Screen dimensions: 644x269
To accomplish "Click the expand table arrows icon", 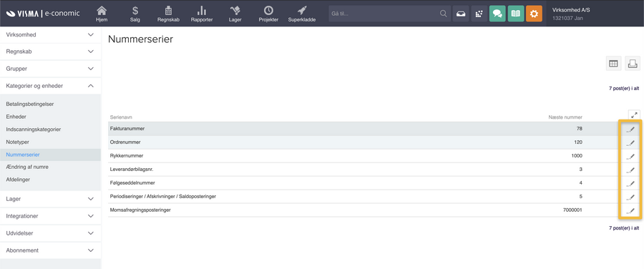I will coord(634,115).
